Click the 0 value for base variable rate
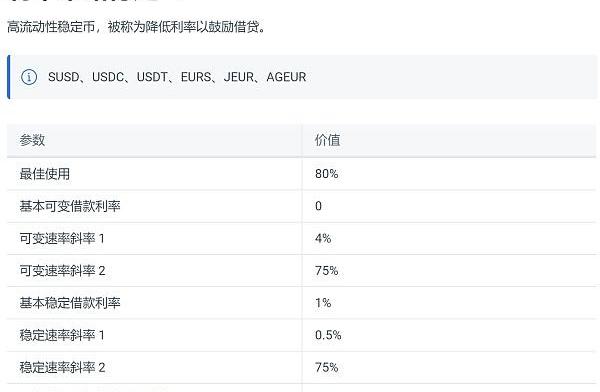 318,206
